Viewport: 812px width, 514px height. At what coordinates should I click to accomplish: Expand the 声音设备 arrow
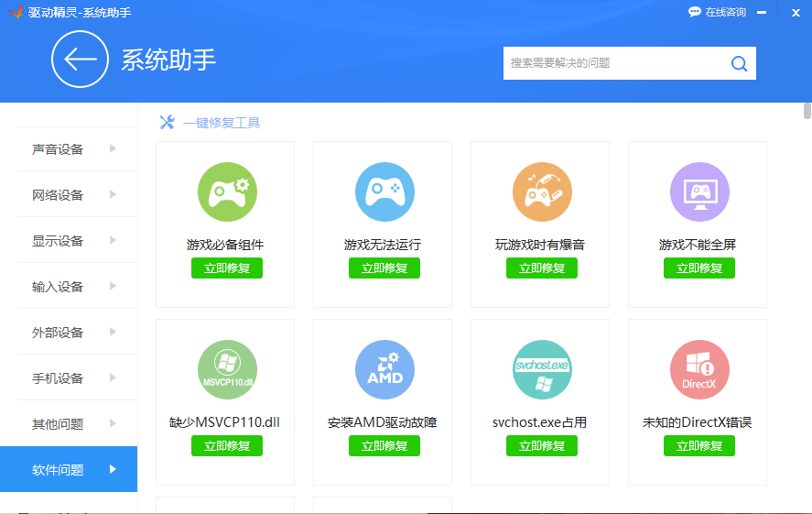click(113, 148)
